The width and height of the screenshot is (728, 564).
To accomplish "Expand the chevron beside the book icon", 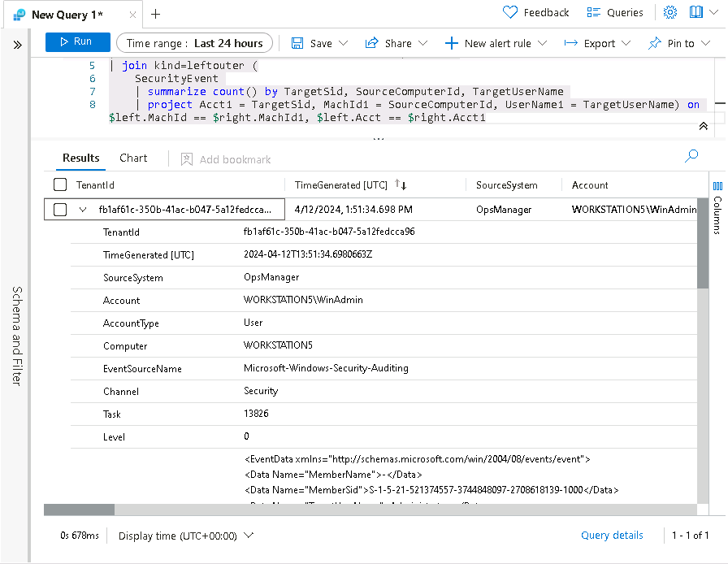I will (713, 12).
